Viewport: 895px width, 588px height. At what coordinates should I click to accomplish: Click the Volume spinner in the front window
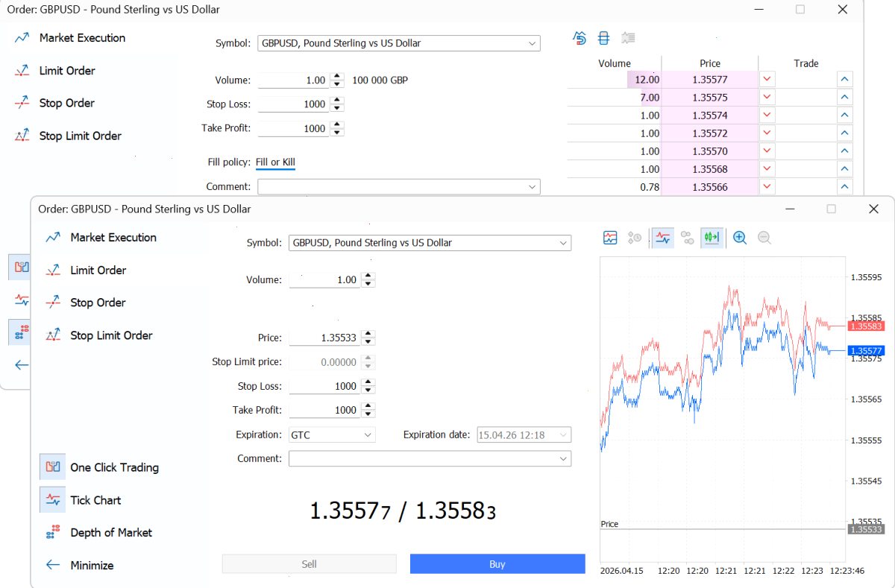point(368,280)
